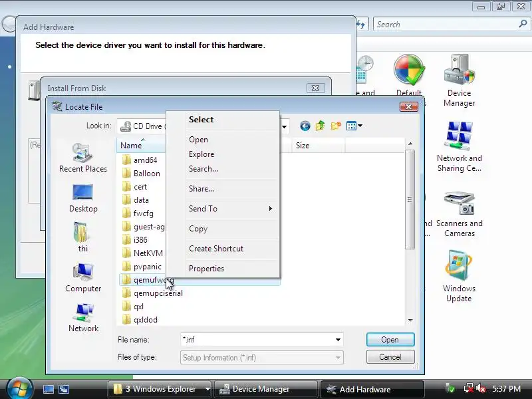Go to Desktop in the places bar
532x399 pixels.
click(83, 198)
